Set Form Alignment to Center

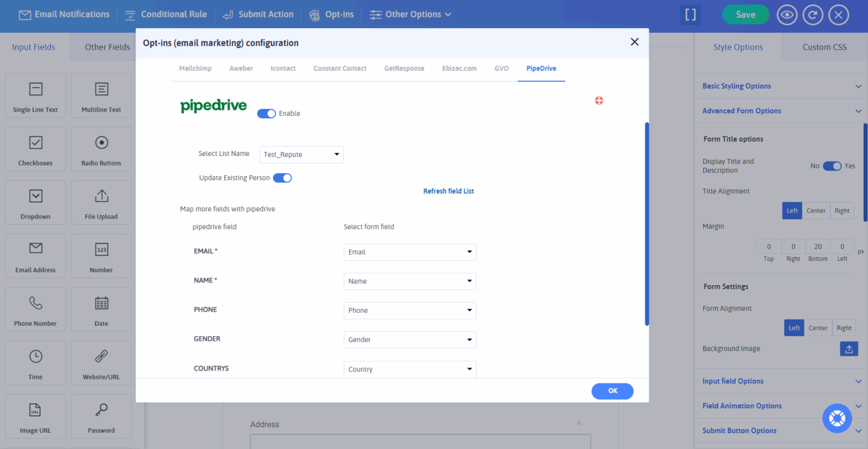tap(818, 328)
